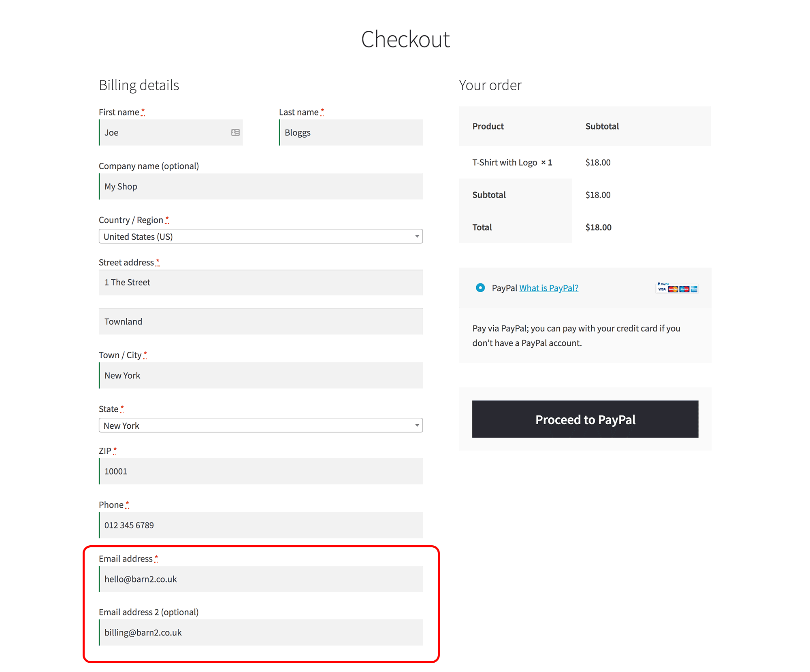Click the ZIP code field
The image size is (810, 672).
[261, 471]
